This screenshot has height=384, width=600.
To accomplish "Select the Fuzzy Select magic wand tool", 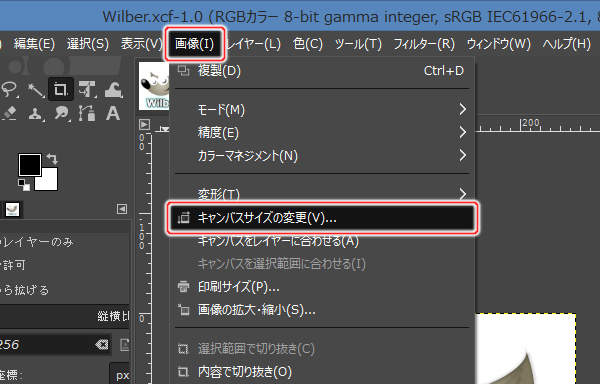I will coord(36,90).
